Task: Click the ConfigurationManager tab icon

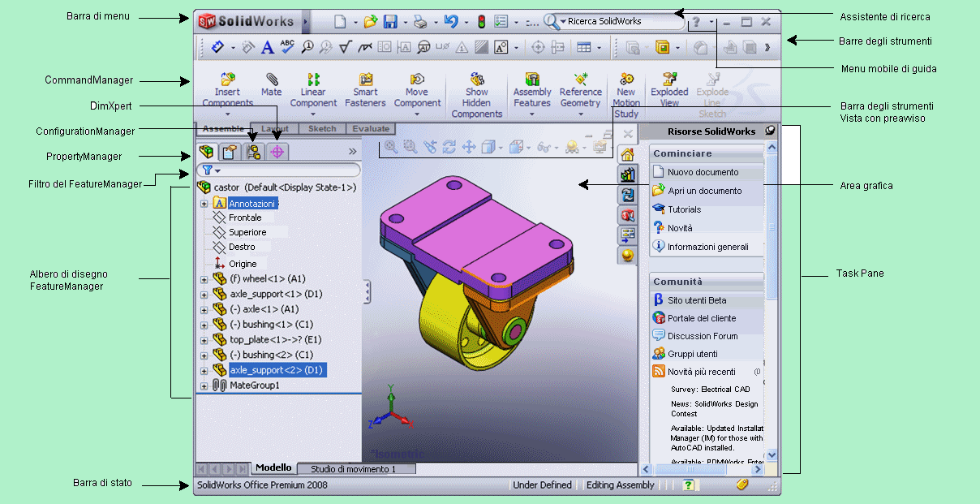Action: click(254, 151)
